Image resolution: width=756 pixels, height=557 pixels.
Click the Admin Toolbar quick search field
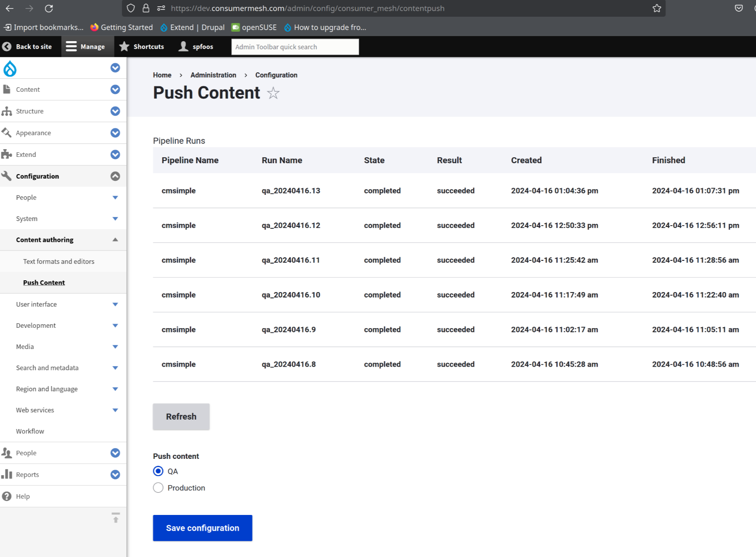click(295, 47)
